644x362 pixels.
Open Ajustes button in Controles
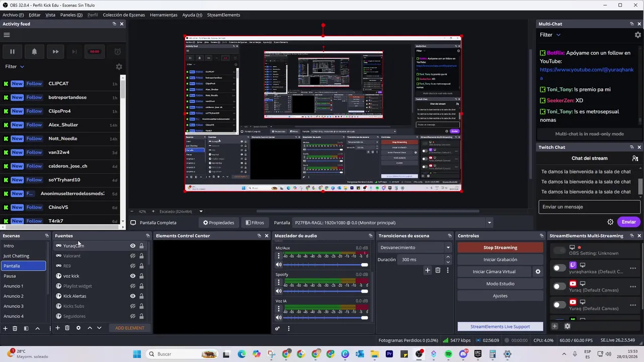click(x=500, y=296)
